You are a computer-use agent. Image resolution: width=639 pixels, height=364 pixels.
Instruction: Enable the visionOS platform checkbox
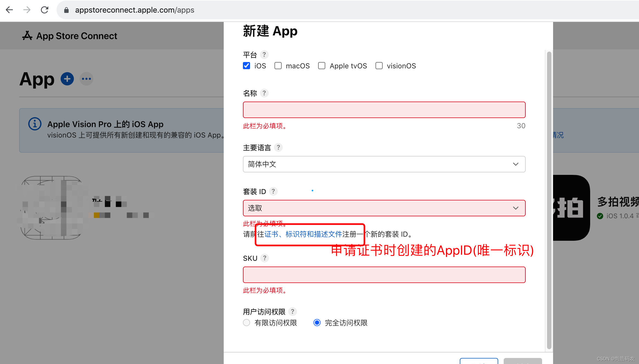[x=379, y=66]
